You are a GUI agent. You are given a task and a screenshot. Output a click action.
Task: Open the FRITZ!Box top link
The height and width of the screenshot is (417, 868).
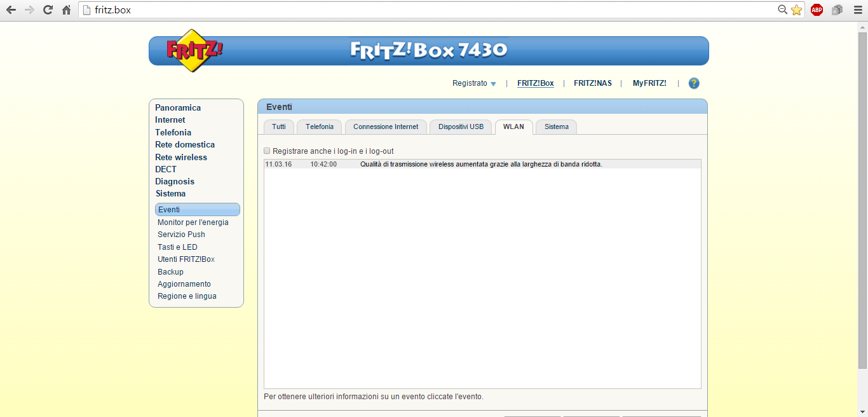click(536, 83)
